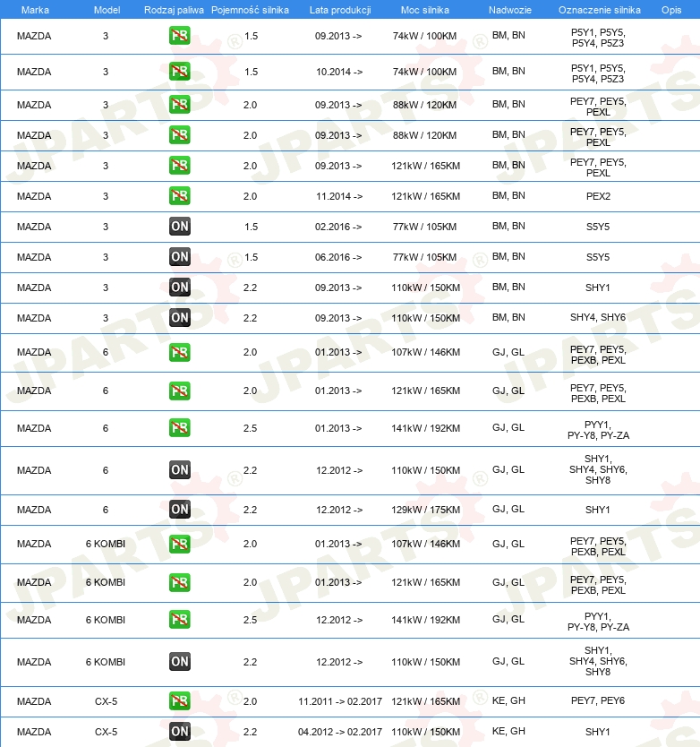Click PB fuel icon in the PEX2 engine row
Screen dimensions: 700x747
coord(180,196)
